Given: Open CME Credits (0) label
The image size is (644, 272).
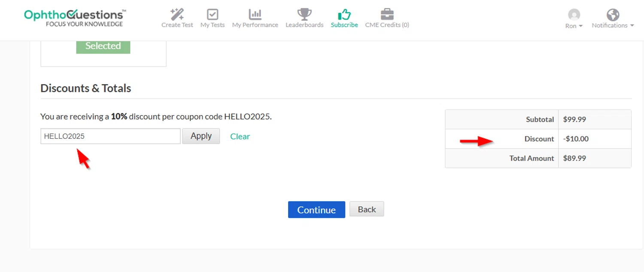Looking at the screenshot, I should [x=387, y=25].
